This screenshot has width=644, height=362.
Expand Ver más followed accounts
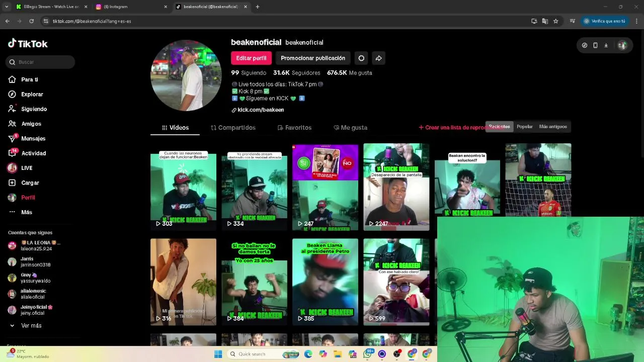[25, 326]
